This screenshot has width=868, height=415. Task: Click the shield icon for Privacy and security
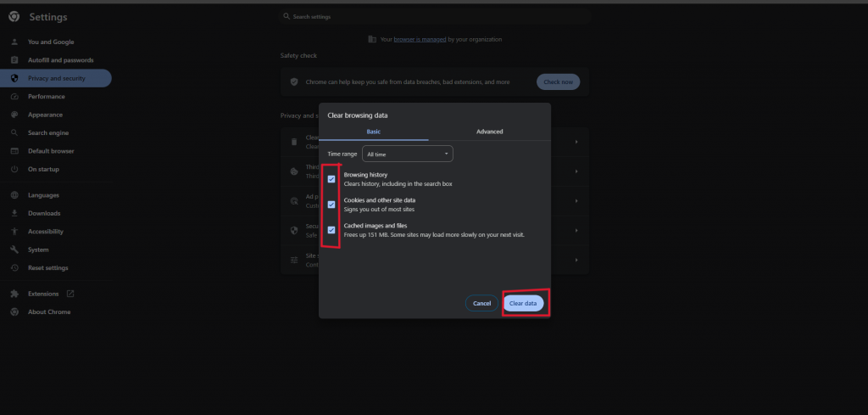[x=15, y=78]
